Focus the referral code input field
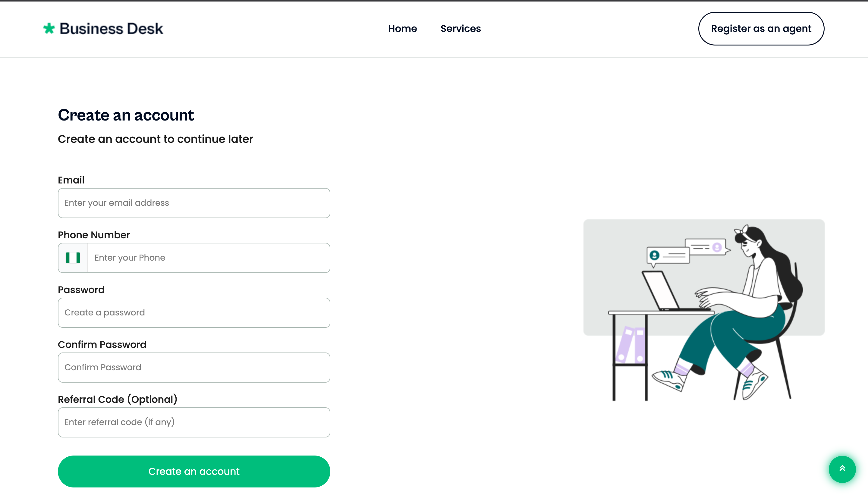 194,422
